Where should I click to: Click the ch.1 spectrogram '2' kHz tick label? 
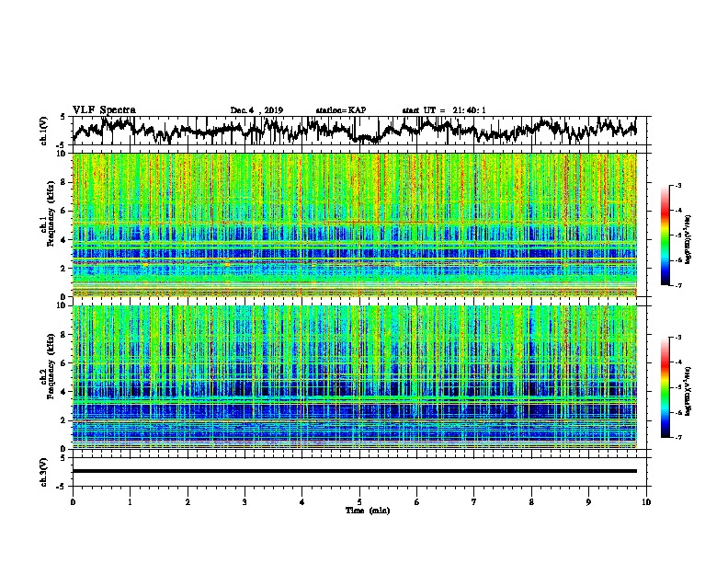[x=64, y=268]
